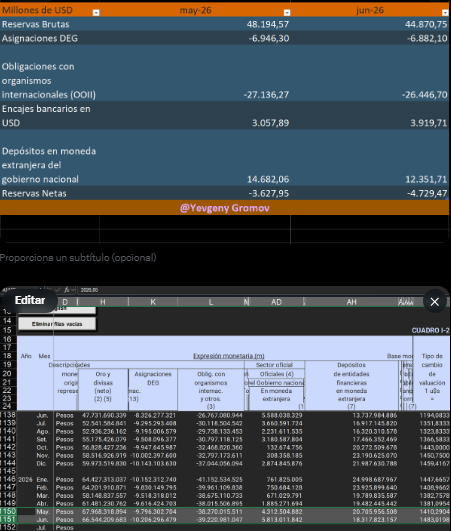Click cell 67.968.318.094 in the May row

tap(104, 512)
